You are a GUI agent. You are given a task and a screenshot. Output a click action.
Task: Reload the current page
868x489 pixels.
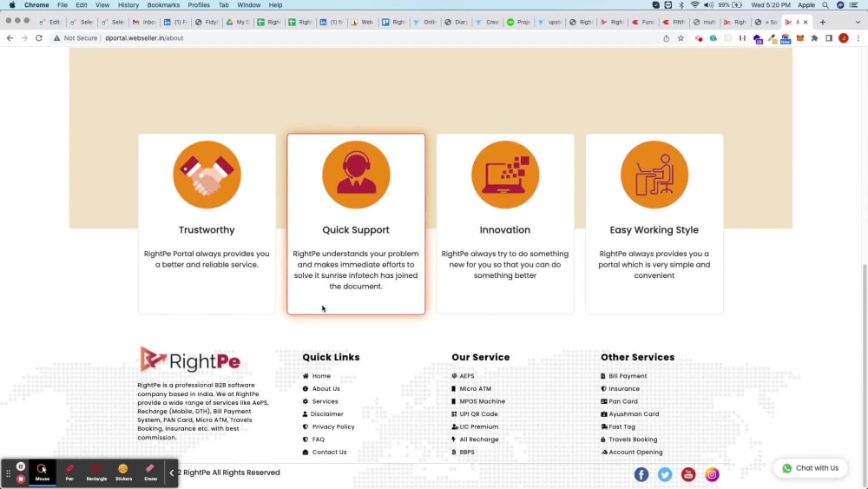[x=39, y=38]
